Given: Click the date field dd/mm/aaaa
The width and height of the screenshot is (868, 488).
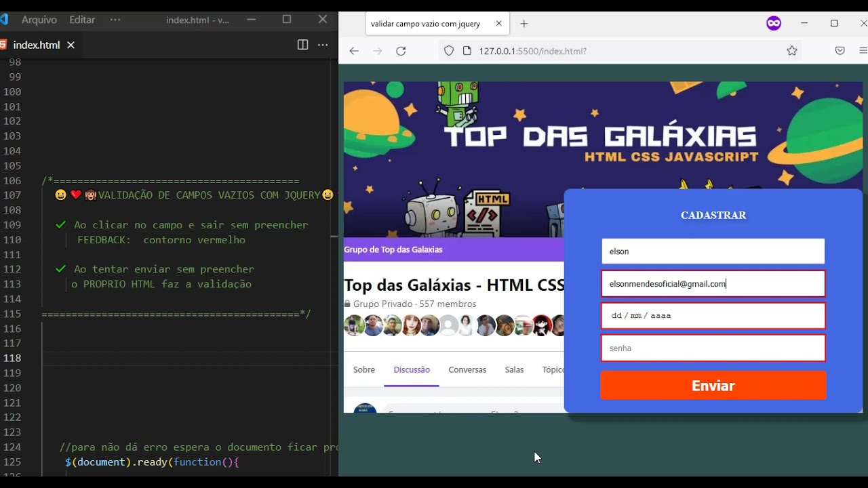Looking at the screenshot, I should (713, 316).
